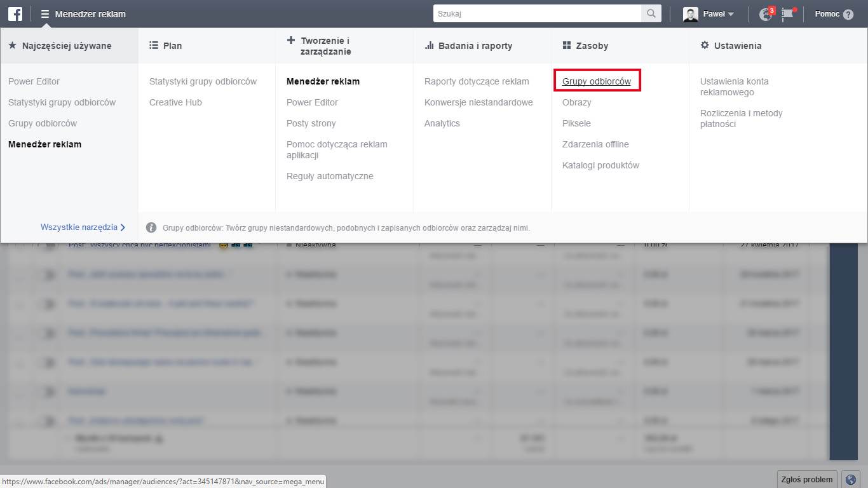This screenshot has width=868, height=488.
Task: Click Paweł profile picture thumbnail
Action: (x=690, y=14)
